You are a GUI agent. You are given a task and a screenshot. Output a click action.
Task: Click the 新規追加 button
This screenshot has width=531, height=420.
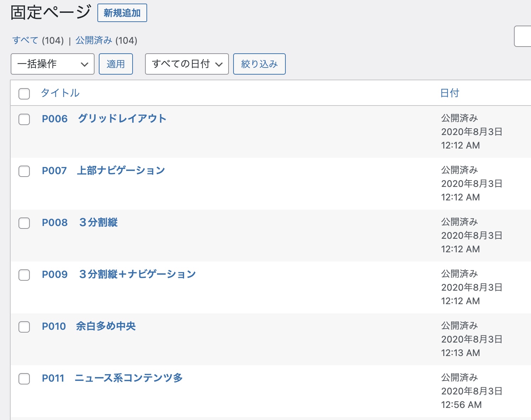[x=122, y=13]
